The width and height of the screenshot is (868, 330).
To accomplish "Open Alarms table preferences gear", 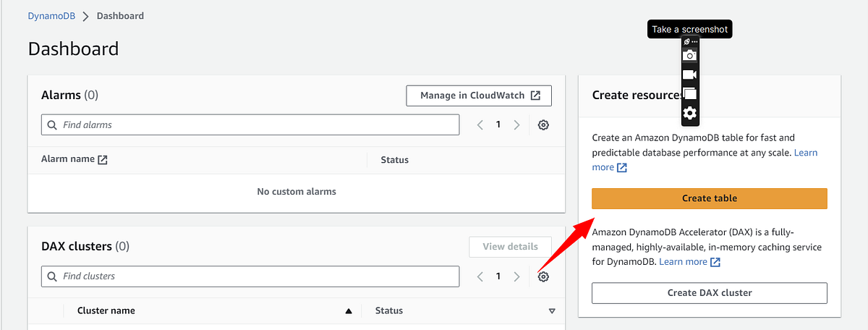I will tap(544, 125).
